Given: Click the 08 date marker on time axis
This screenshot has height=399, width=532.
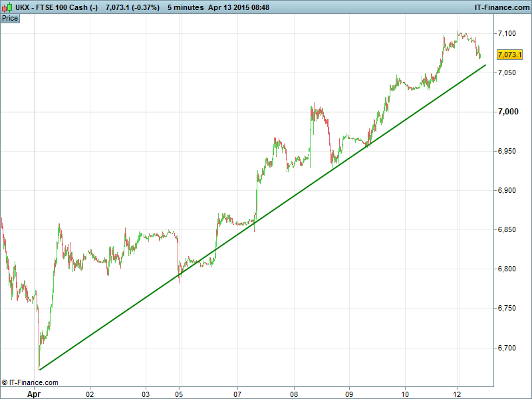Looking at the screenshot, I should click(293, 394).
